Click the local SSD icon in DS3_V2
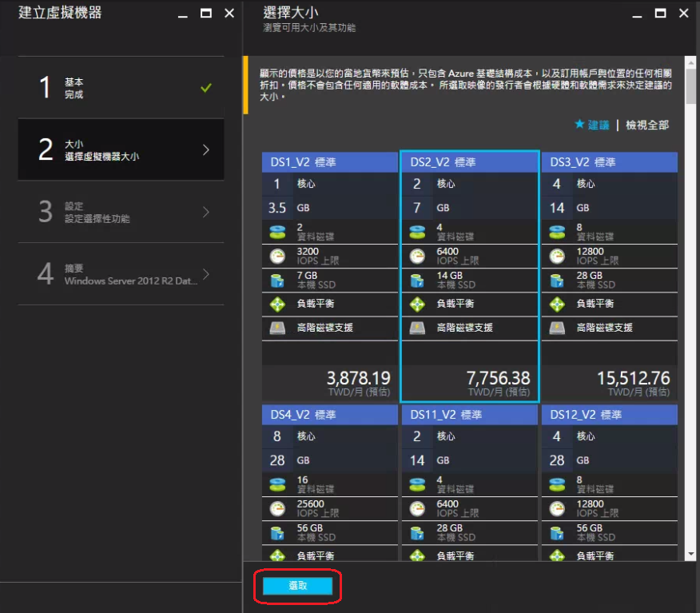The height and width of the screenshot is (613, 700). [x=557, y=281]
